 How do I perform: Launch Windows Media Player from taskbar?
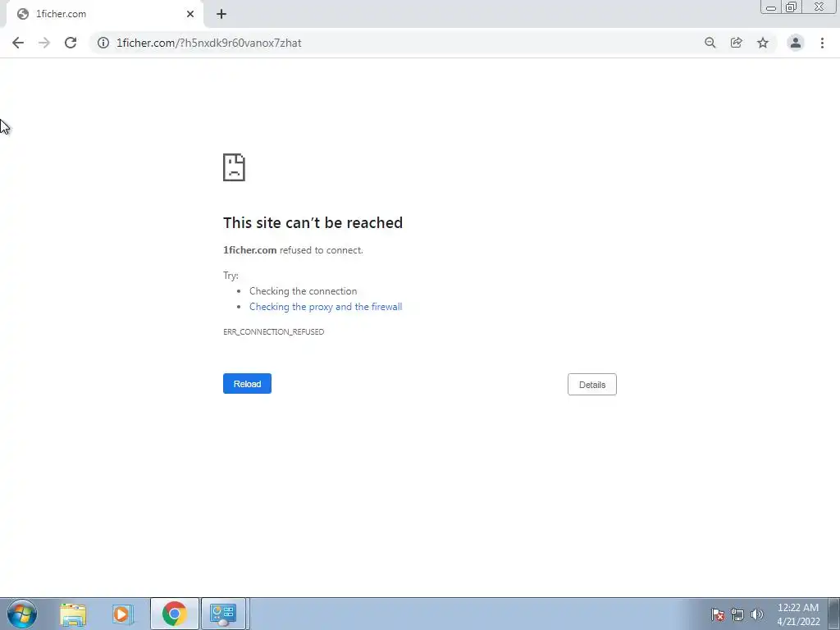pyautogui.click(x=123, y=614)
